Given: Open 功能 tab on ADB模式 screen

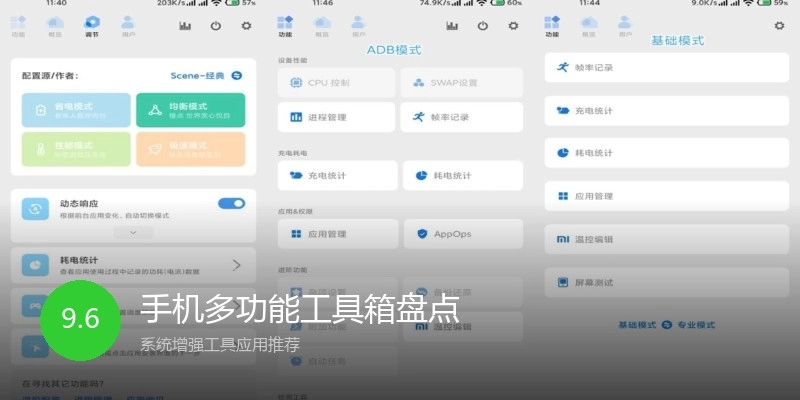Looking at the screenshot, I should pyautogui.click(x=285, y=27).
